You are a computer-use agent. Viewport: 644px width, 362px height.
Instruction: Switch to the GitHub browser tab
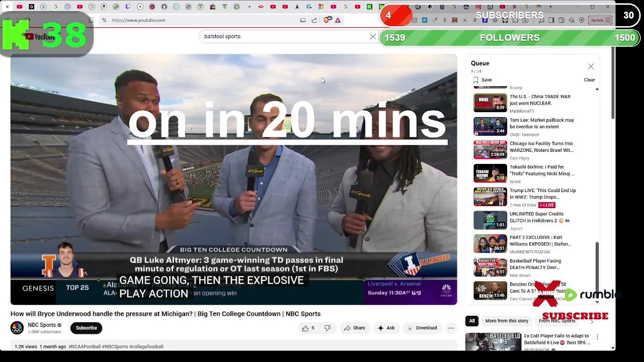click(164, 7)
